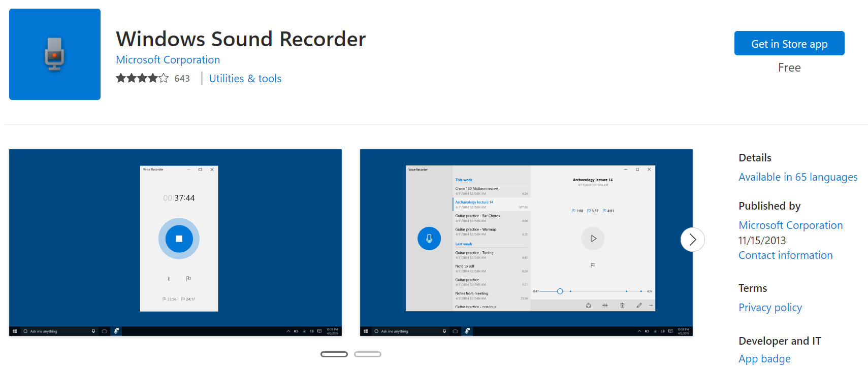Click the next screenshot chevron arrow

click(x=693, y=240)
